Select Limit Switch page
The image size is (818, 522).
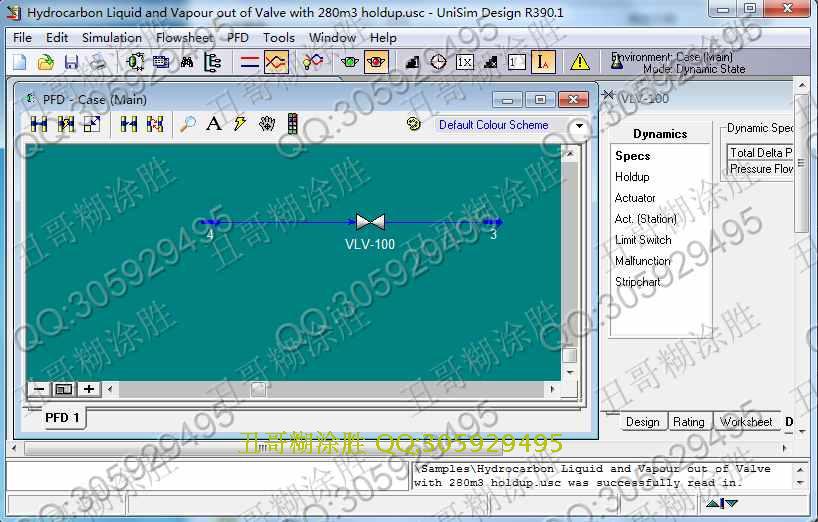click(643, 240)
